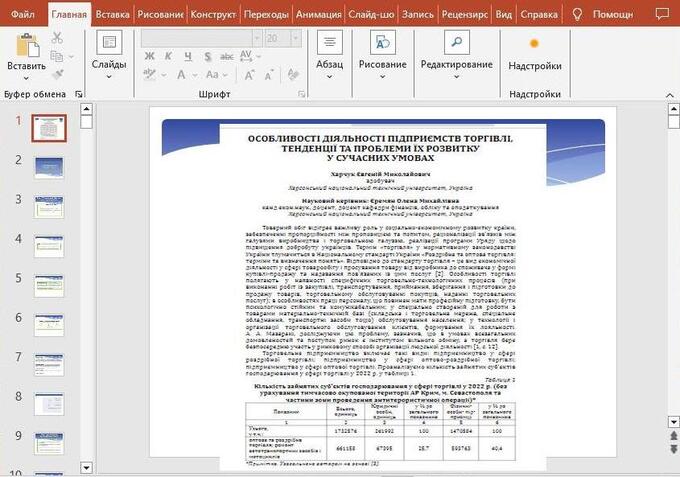
Task: Open the Переходы tab
Action: [x=267, y=15]
